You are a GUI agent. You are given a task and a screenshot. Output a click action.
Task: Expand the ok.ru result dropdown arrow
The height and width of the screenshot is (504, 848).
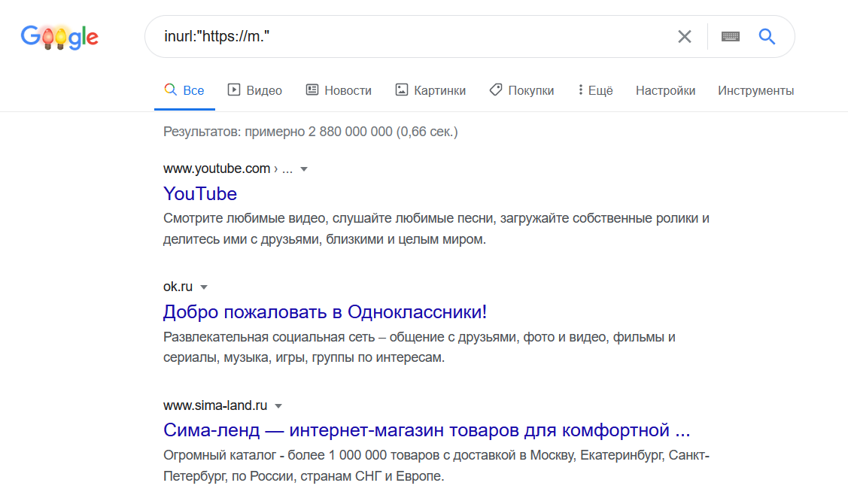[x=204, y=287]
